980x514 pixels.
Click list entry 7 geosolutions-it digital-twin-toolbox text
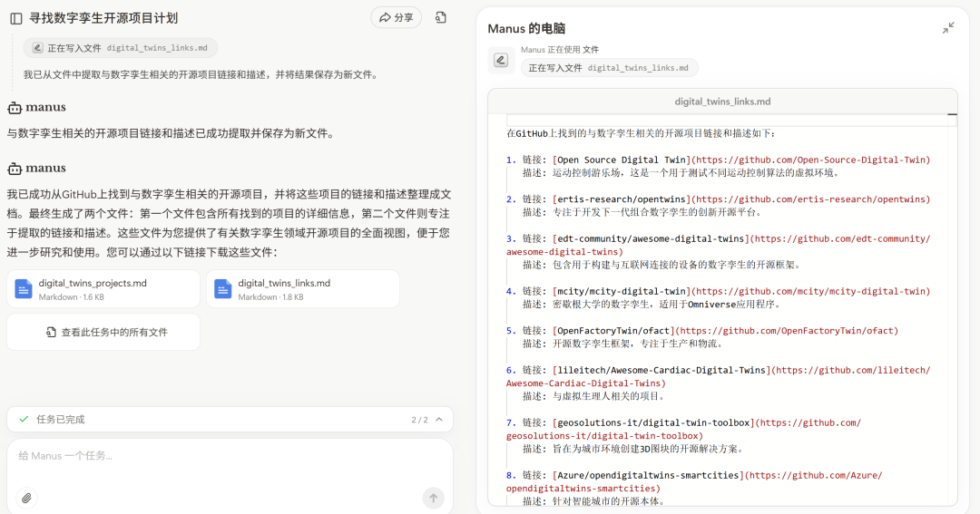tap(653, 422)
